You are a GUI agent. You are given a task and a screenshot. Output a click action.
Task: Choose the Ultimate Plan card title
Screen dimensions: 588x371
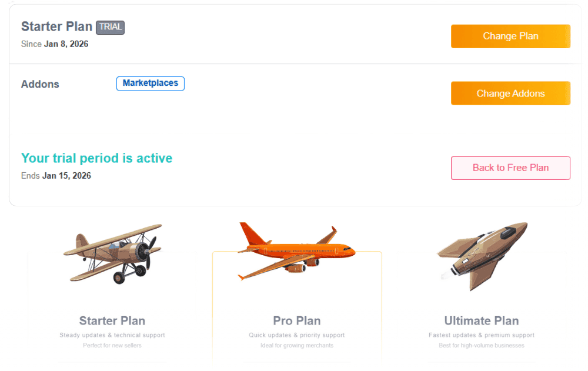coord(482,320)
